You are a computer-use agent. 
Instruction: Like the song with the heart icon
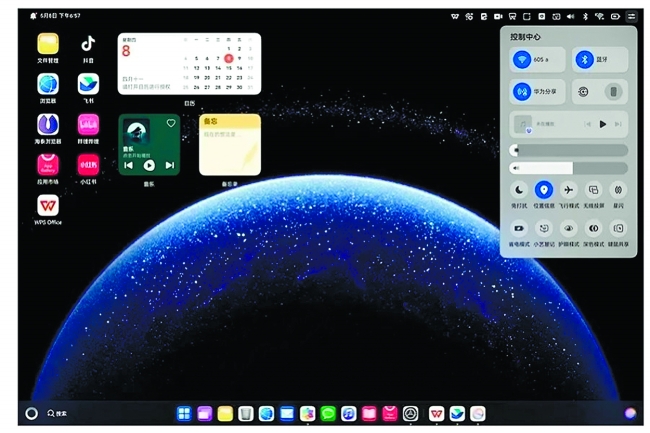(171, 123)
